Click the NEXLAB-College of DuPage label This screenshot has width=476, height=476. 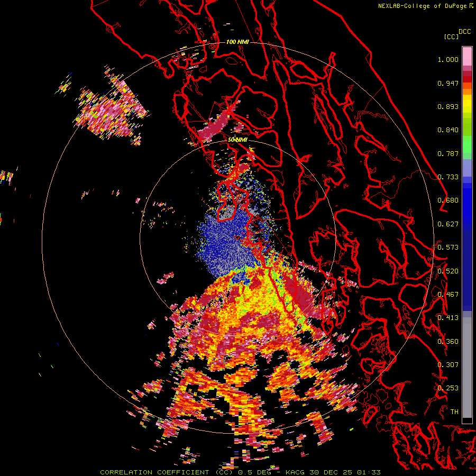(x=423, y=6)
